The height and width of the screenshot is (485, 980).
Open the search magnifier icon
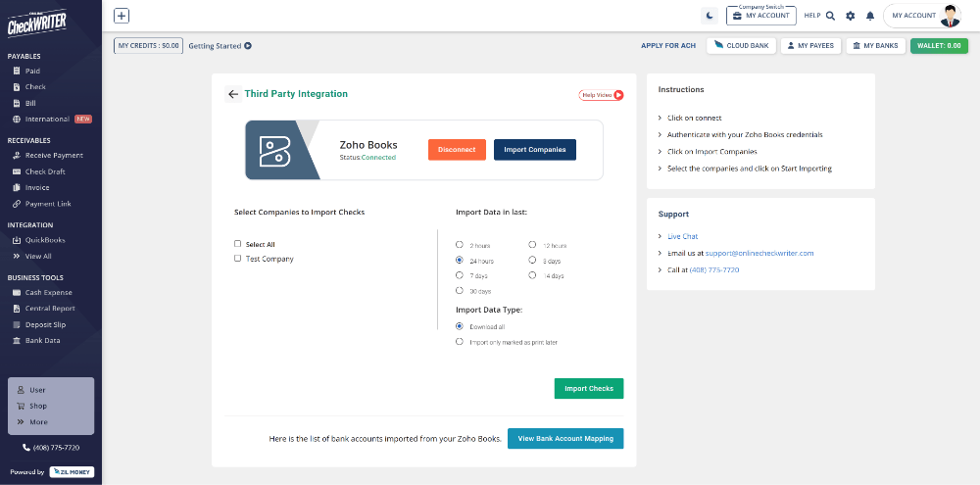click(x=830, y=16)
